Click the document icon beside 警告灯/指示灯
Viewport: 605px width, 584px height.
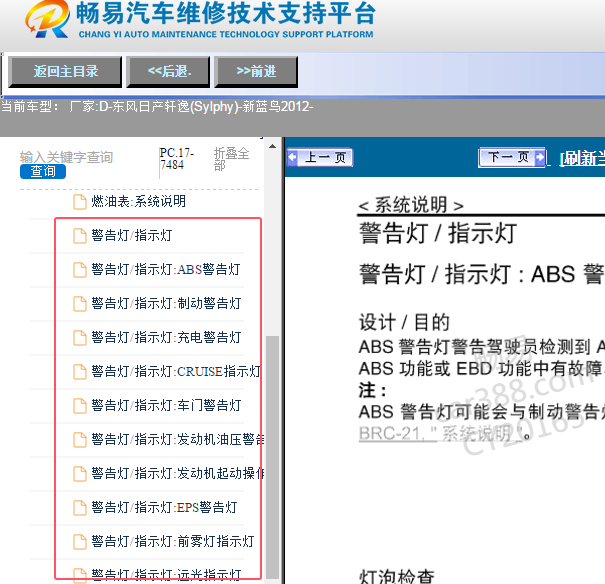coord(79,236)
